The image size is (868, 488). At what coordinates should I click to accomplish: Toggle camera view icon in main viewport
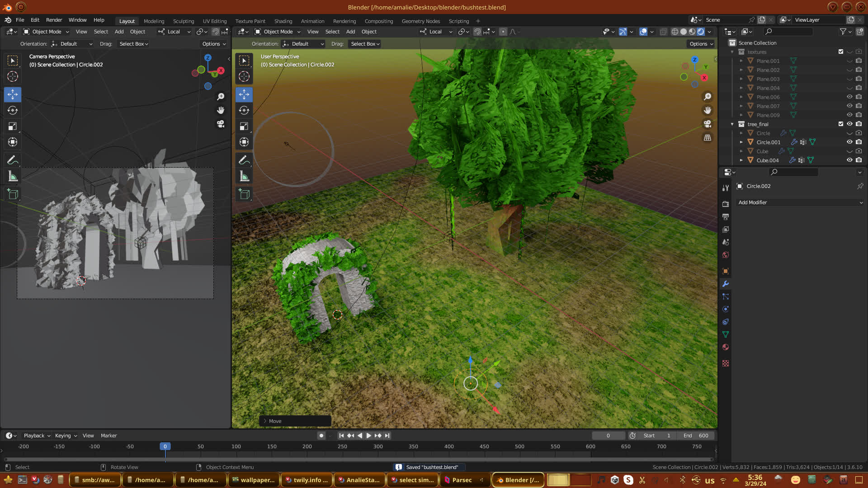click(x=708, y=124)
